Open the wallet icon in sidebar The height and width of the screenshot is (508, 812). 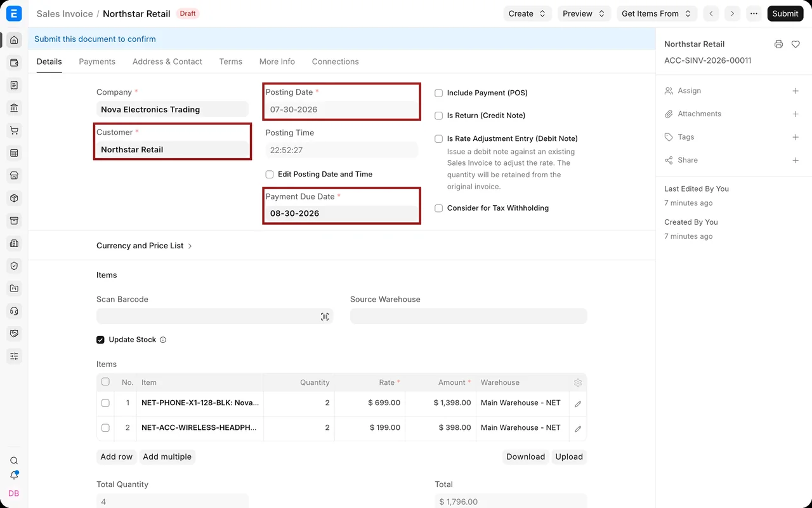[x=14, y=63]
